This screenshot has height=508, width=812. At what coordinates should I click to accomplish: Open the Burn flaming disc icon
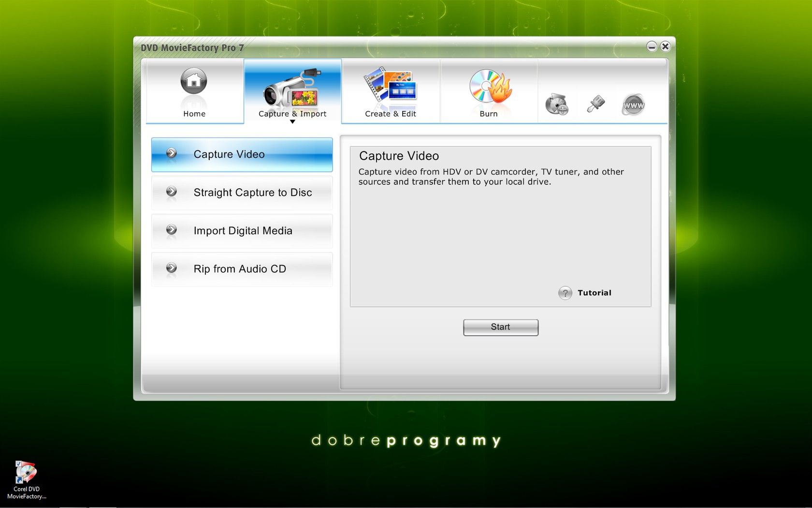pyautogui.click(x=489, y=87)
